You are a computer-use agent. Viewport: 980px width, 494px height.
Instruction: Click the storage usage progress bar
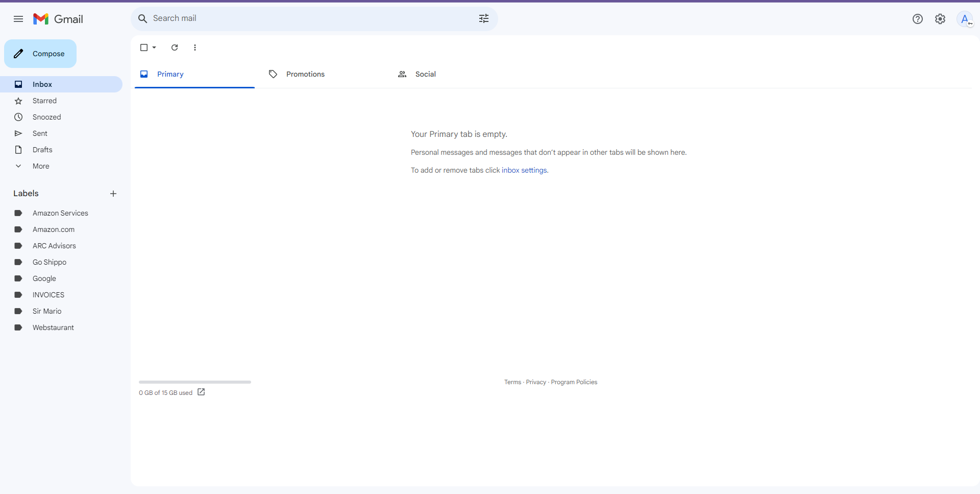pyautogui.click(x=195, y=382)
